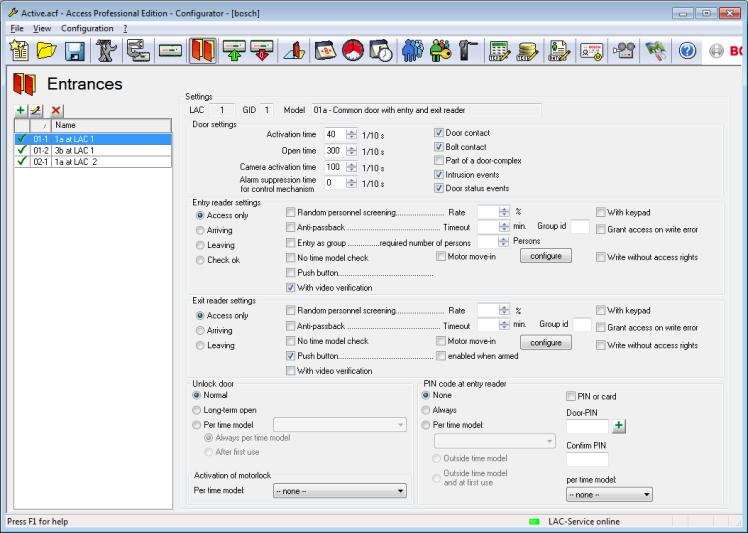
Task: Open the Unlock door time model combo box
Action: click(x=340, y=425)
